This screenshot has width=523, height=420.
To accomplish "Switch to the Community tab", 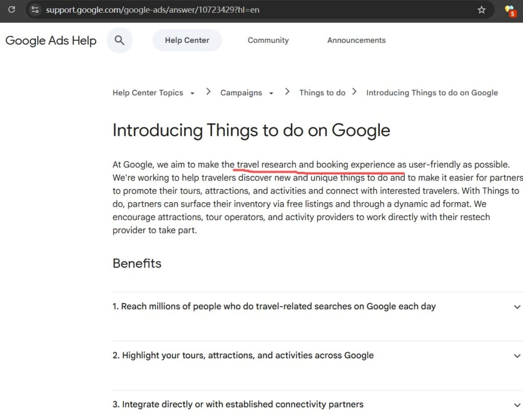I will (268, 40).
